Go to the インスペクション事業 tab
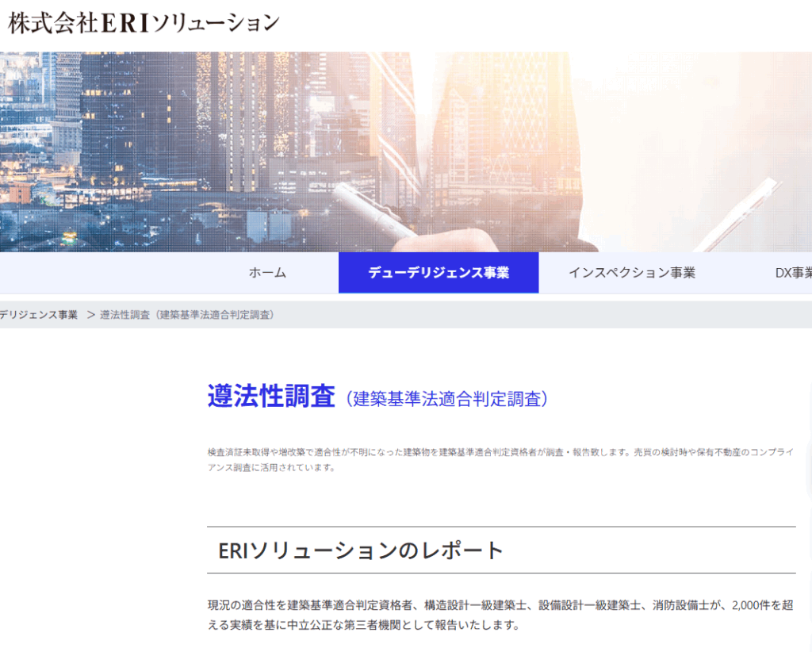The width and height of the screenshot is (812, 652). coord(631,273)
